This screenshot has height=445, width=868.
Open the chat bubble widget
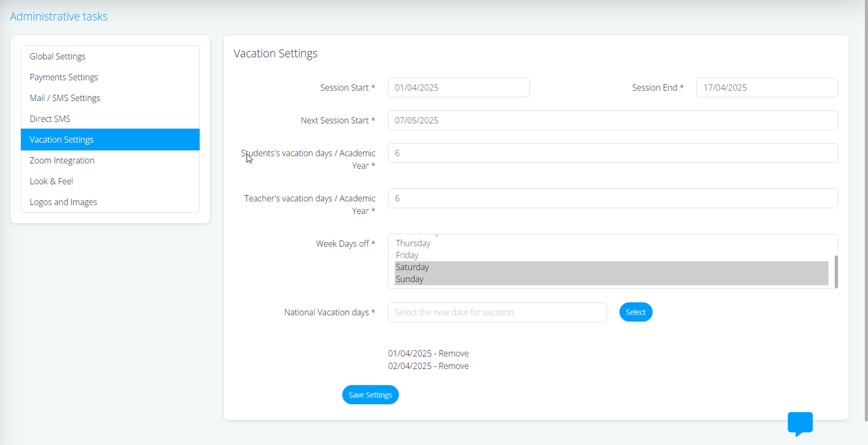[800, 423]
